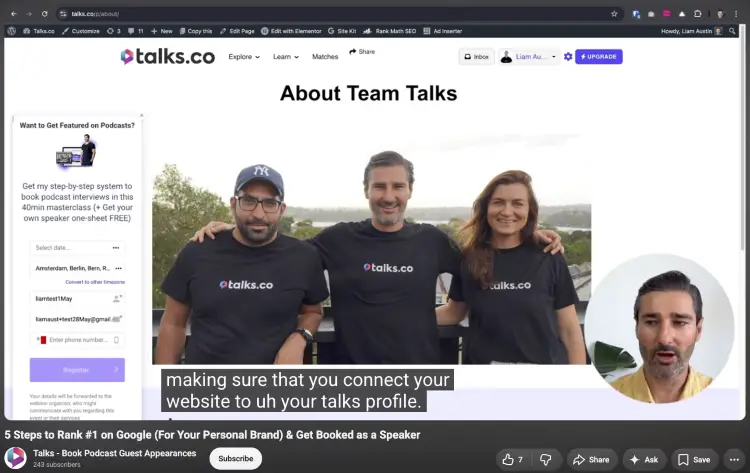Click Howdy, Liam Austin account menu
Image resolution: width=750 pixels, height=473 pixels.
pos(691,31)
